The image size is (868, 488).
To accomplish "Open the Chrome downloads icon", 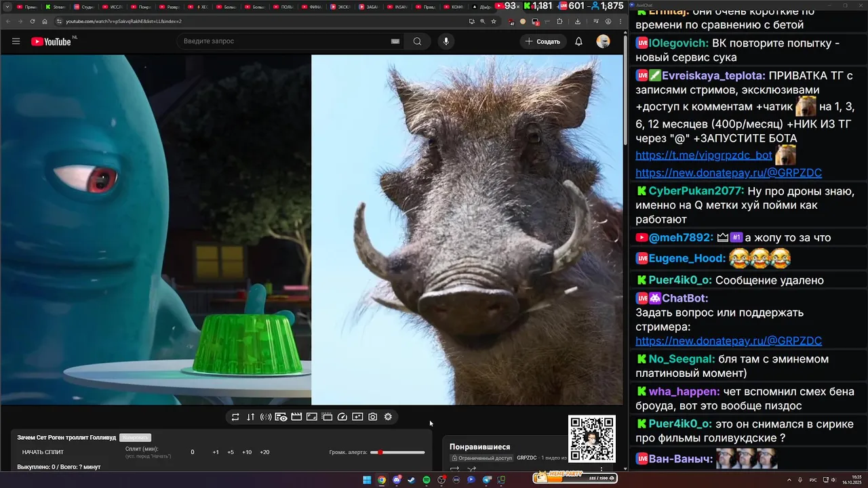I will point(577,21).
